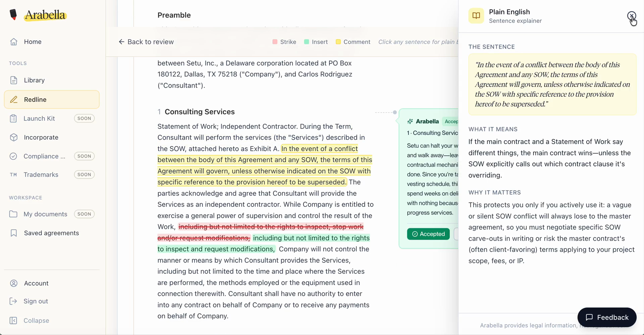Open Account settings
The width and height of the screenshot is (644, 335).
coord(52,283)
